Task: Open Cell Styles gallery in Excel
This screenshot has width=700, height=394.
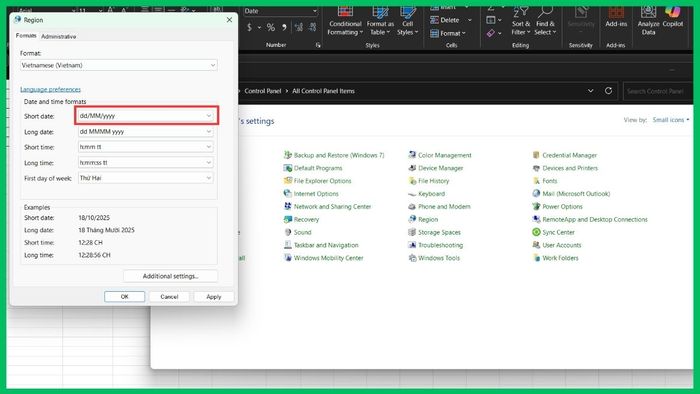Action: [x=407, y=21]
